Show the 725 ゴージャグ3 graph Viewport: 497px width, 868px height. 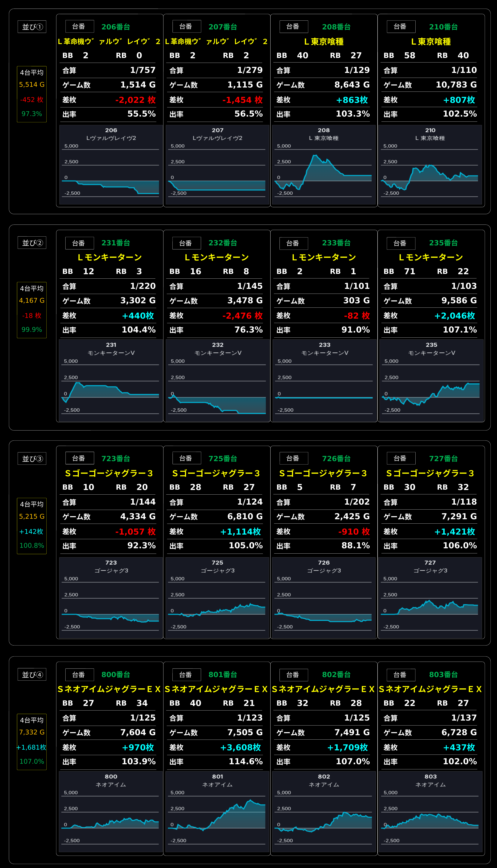tap(217, 598)
